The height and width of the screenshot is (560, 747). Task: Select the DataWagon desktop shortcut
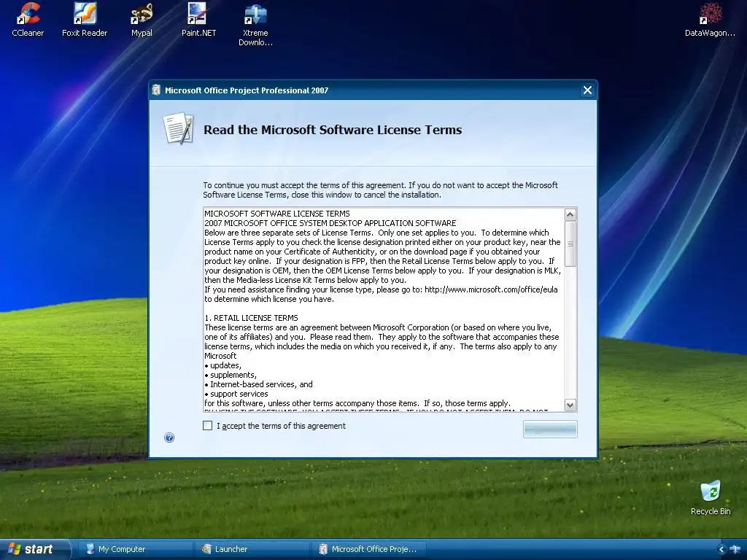pyautogui.click(x=710, y=20)
